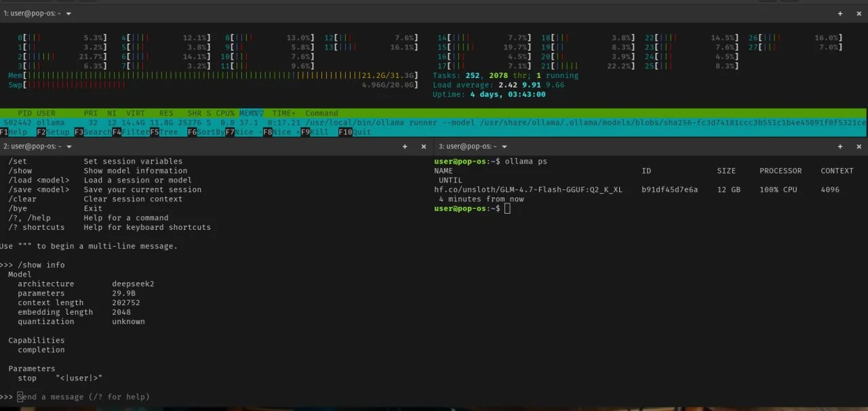This screenshot has width=868, height=411.
Task: Click plus icon in terminal pane 2 header
Action: (x=405, y=146)
